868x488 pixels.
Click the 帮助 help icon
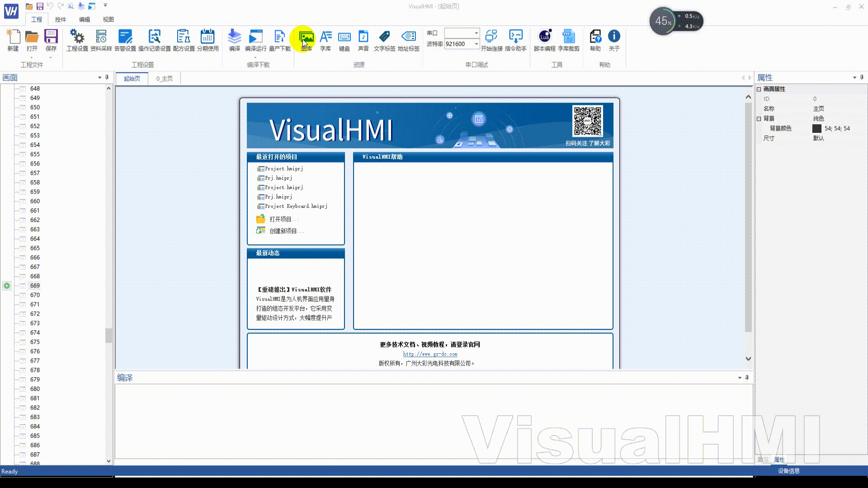[x=595, y=40]
